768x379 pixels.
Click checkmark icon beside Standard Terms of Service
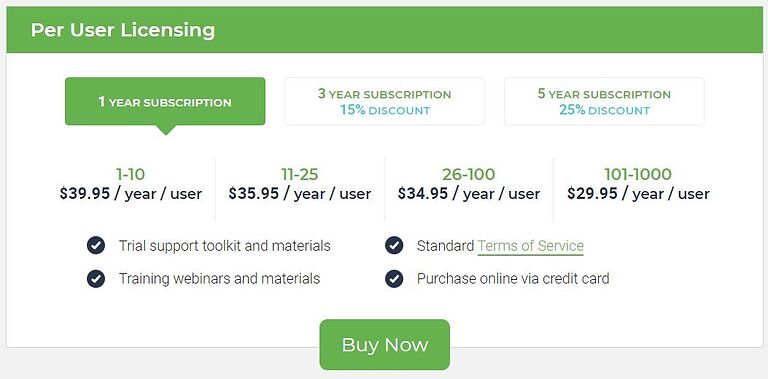(x=394, y=245)
